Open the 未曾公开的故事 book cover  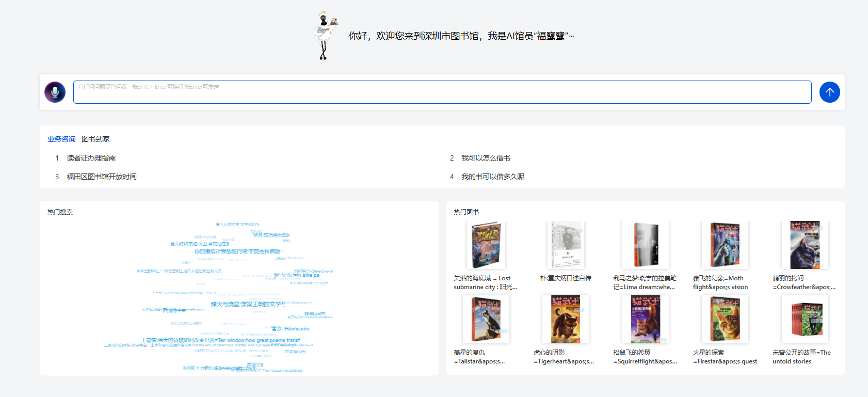click(805, 320)
